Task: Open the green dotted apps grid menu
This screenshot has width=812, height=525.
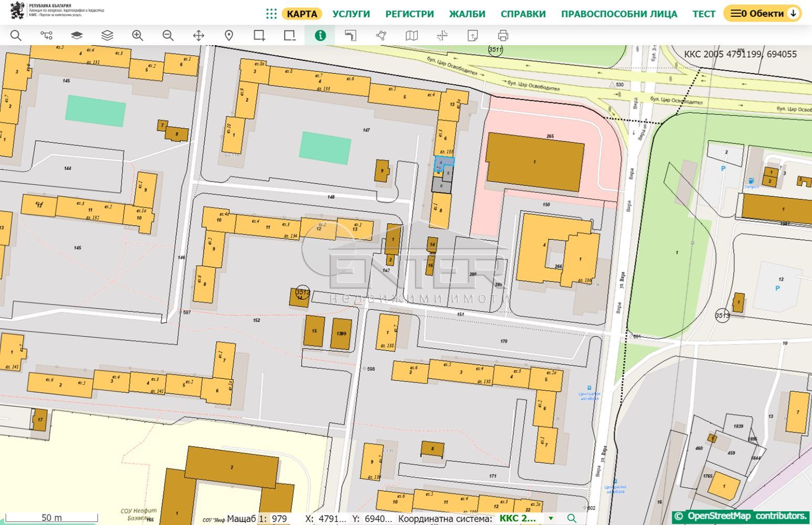Action: 271,14
